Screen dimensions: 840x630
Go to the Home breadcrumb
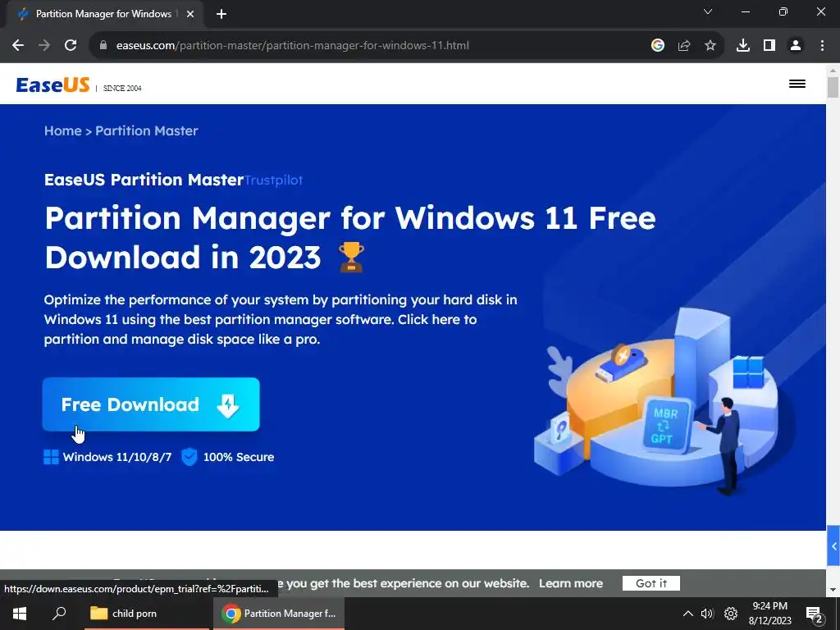pyautogui.click(x=62, y=130)
